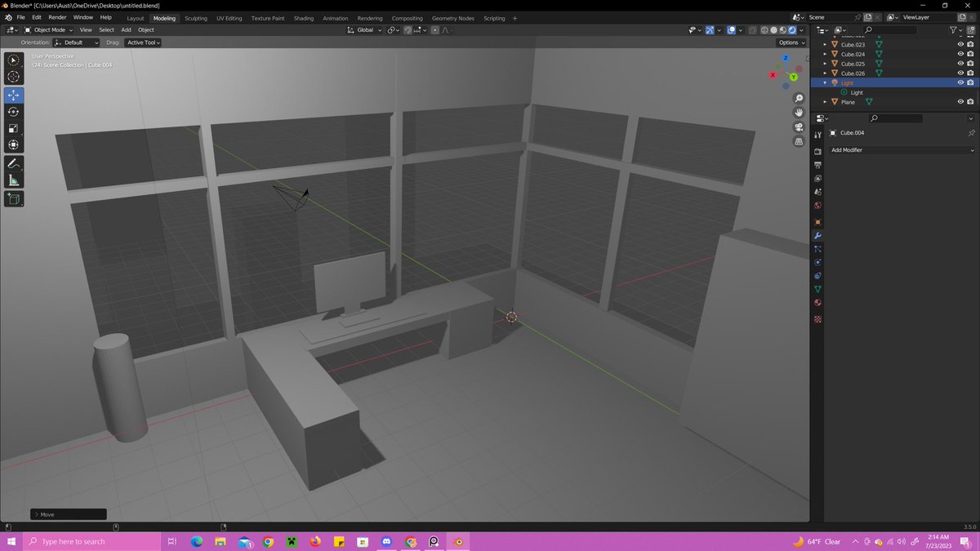Image resolution: width=980 pixels, height=551 pixels.
Task: Open the Material properties tab
Action: [x=817, y=303]
